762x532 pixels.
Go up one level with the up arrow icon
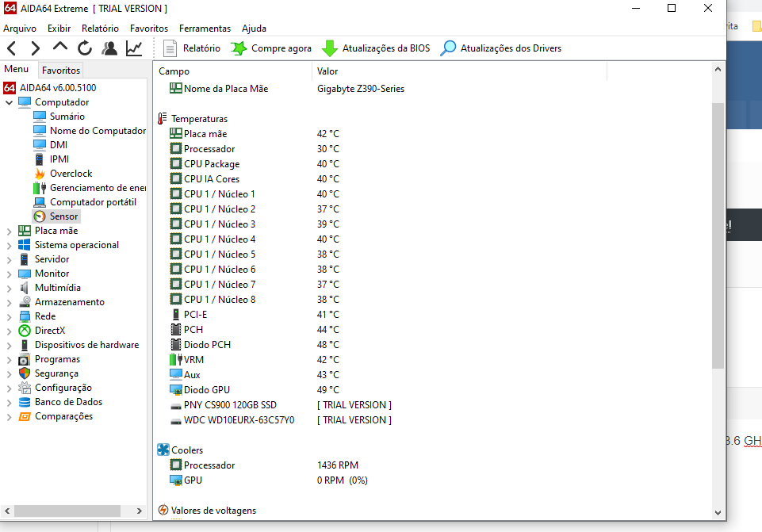click(59, 47)
